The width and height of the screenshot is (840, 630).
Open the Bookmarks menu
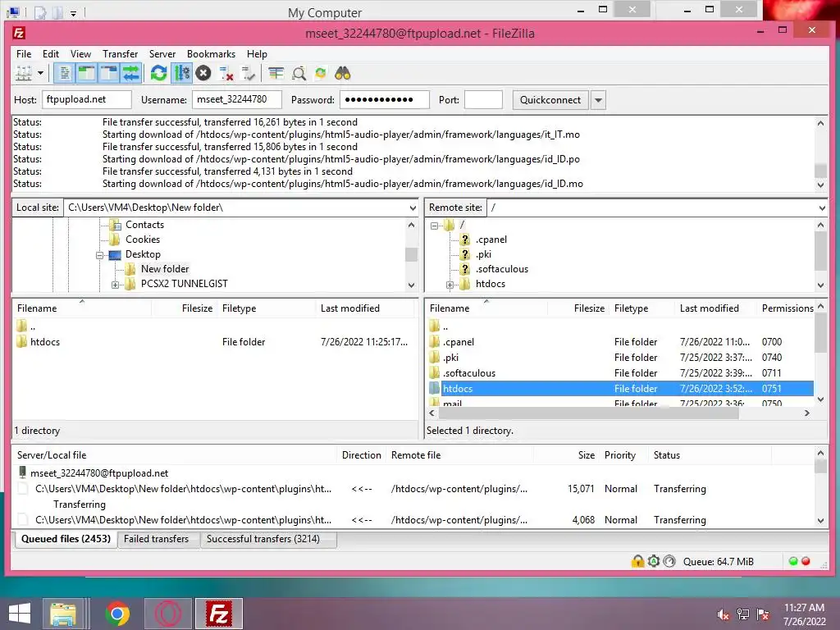[x=211, y=53]
